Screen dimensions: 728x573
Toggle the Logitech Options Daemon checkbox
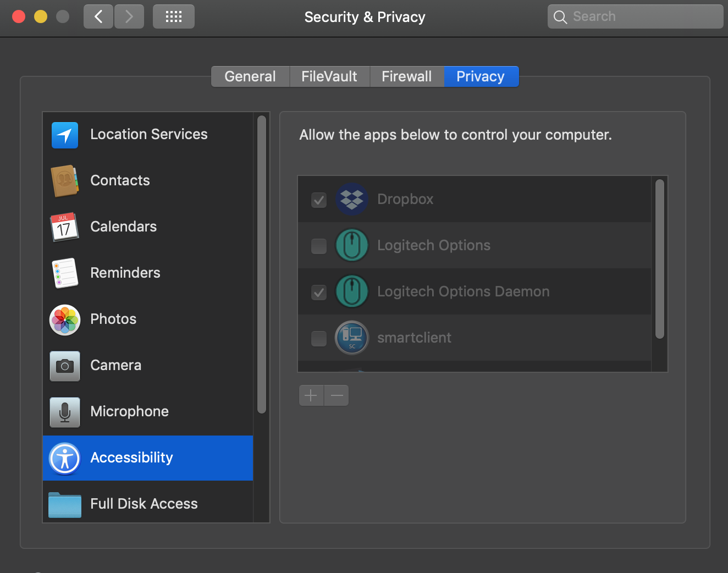point(319,292)
